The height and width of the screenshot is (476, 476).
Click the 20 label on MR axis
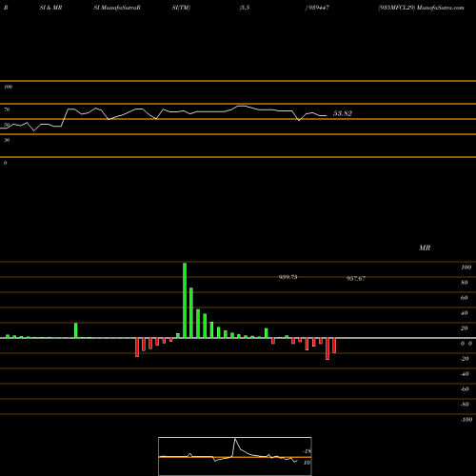click(x=465, y=328)
